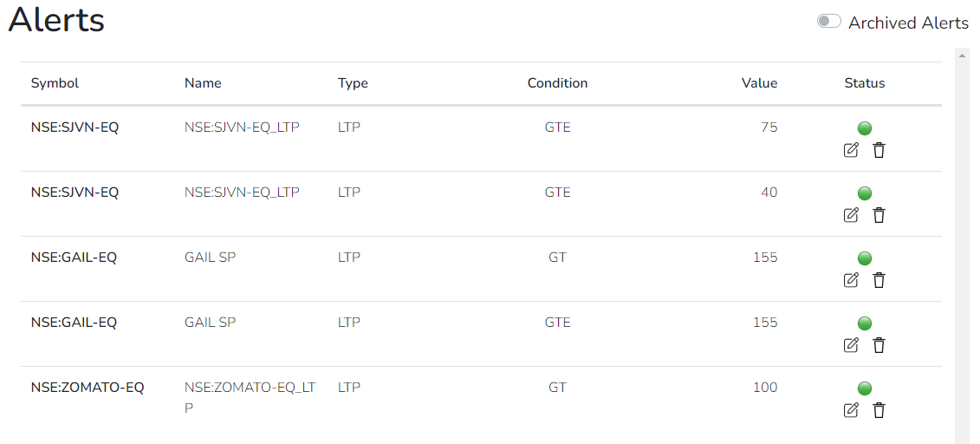This screenshot has height=444, width=980.
Task: Delete the SJVN alert with value 40
Action: [879, 215]
